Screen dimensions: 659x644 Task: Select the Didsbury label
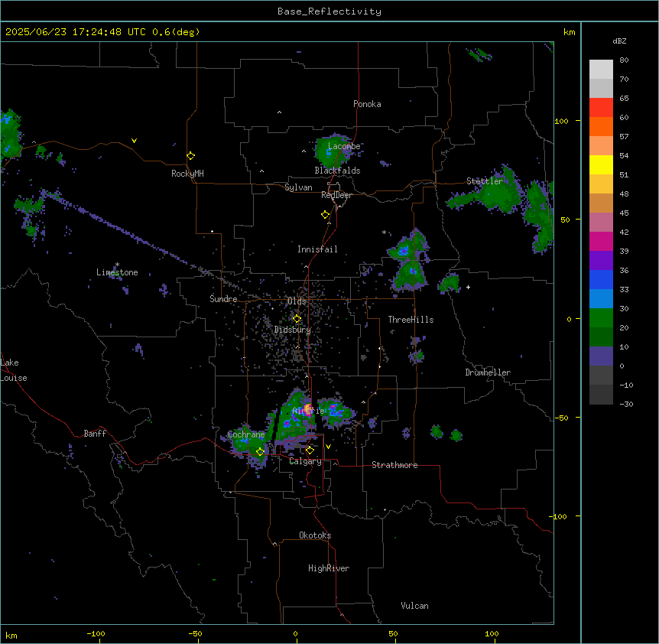293,330
